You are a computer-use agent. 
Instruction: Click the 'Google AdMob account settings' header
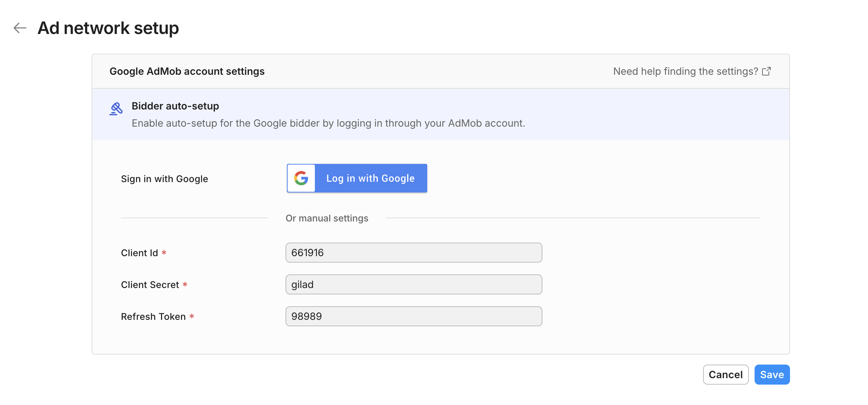pyautogui.click(x=187, y=72)
